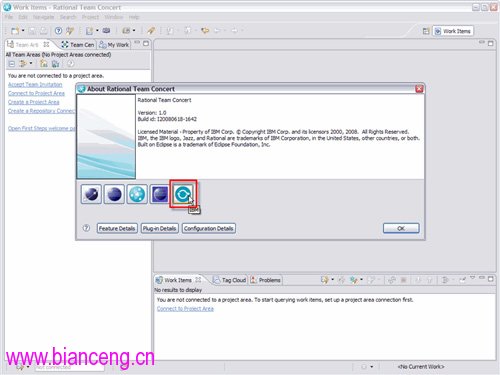500x375 pixels.
Task: Expand the New wizard dropdown arrow
Action: click(23, 31)
